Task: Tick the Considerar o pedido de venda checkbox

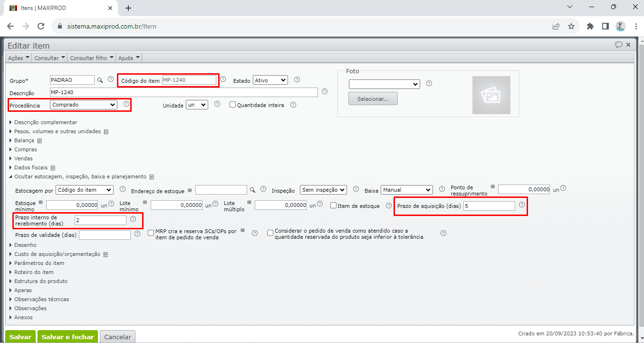Action: [x=270, y=233]
